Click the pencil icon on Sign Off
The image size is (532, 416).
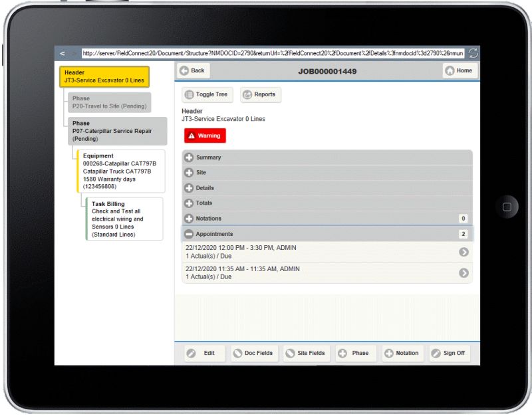pyautogui.click(x=436, y=354)
